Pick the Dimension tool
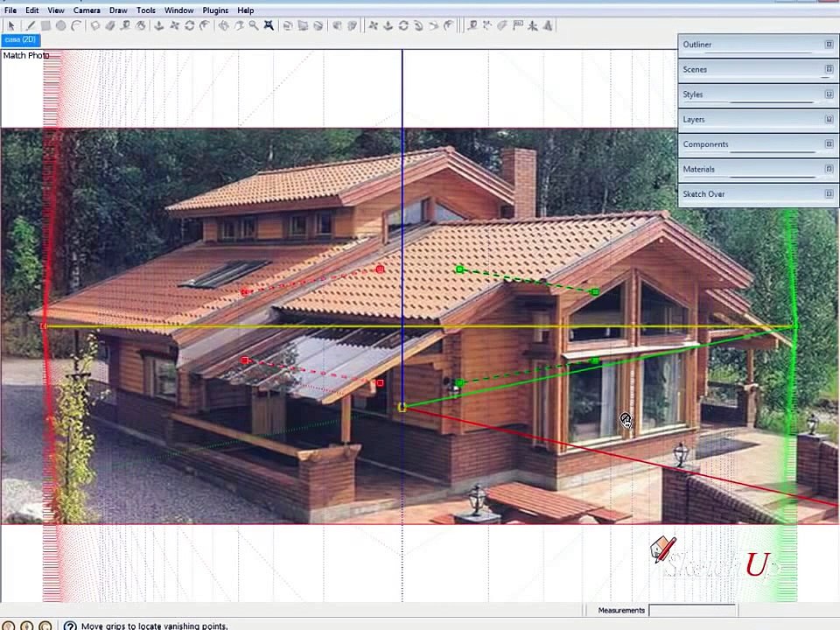 [487, 25]
